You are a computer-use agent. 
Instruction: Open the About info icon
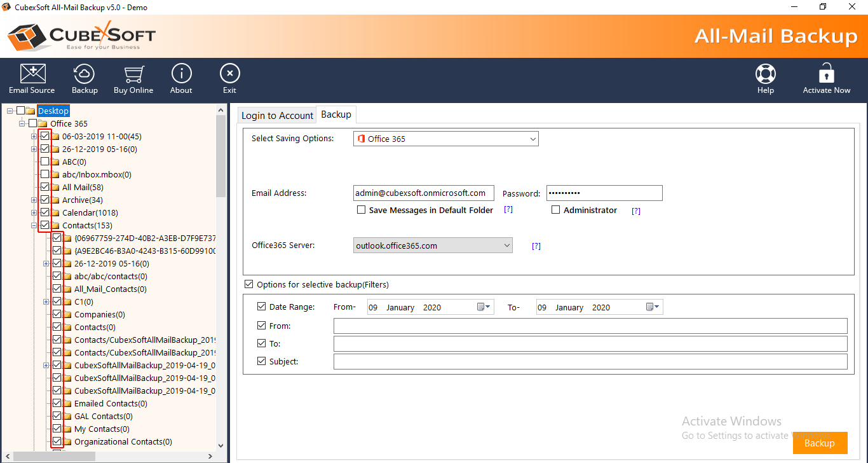tap(181, 74)
